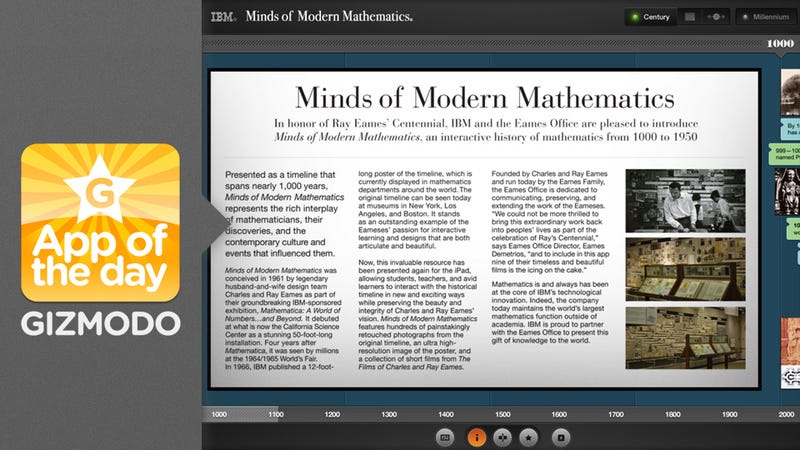Select the grid layout icon in header
Screen dimensions: 800x450
[x=690, y=17]
